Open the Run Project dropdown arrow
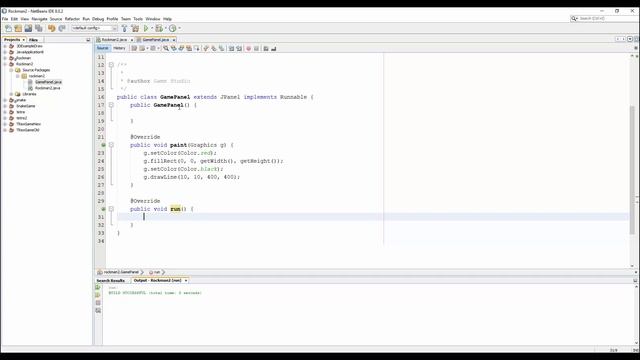 pyautogui.click(x=152, y=28)
